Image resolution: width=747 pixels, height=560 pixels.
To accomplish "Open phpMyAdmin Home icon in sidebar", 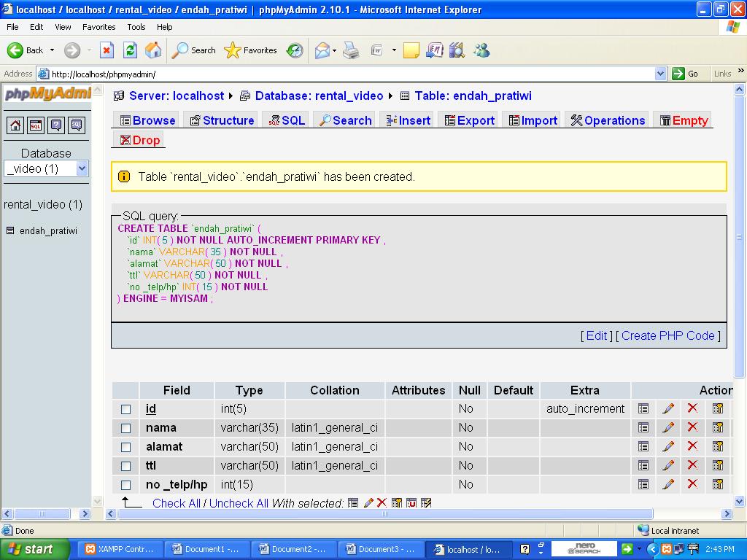I will tap(16, 125).
